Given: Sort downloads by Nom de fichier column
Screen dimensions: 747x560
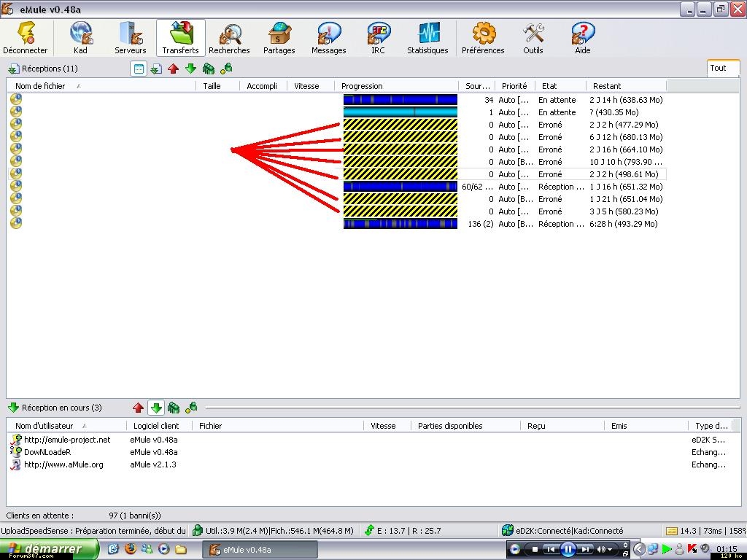Looking at the screenshot, I should coord(101,86).
